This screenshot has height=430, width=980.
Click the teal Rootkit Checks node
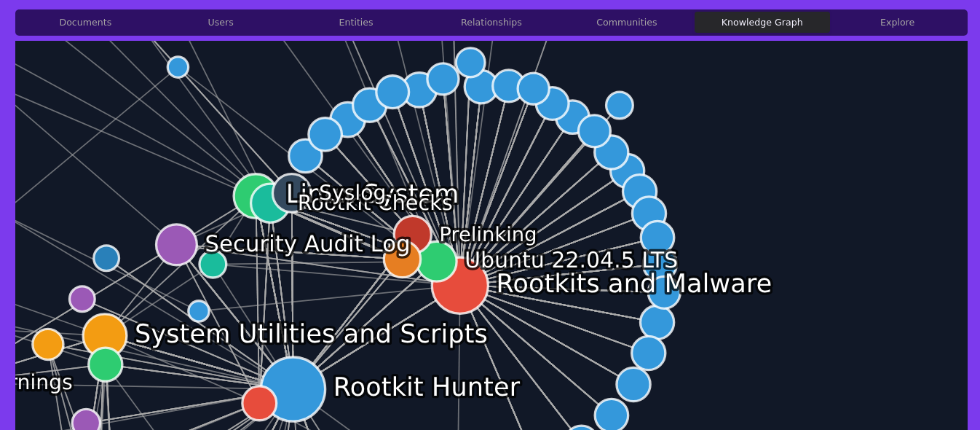coord(270,203)
